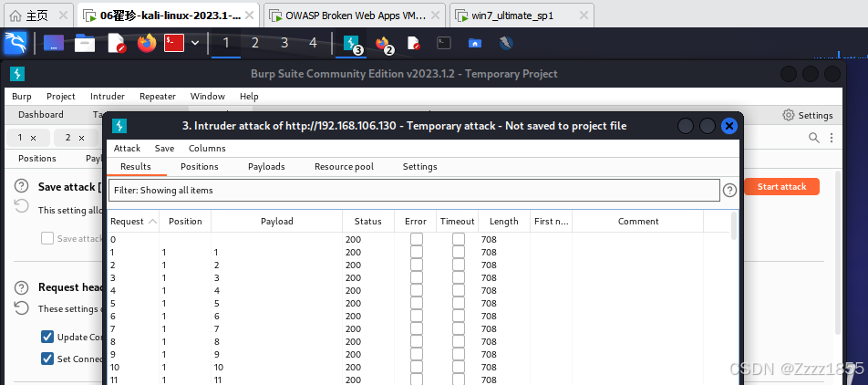Select the Firefox taskbar window group

pos(384,44)
